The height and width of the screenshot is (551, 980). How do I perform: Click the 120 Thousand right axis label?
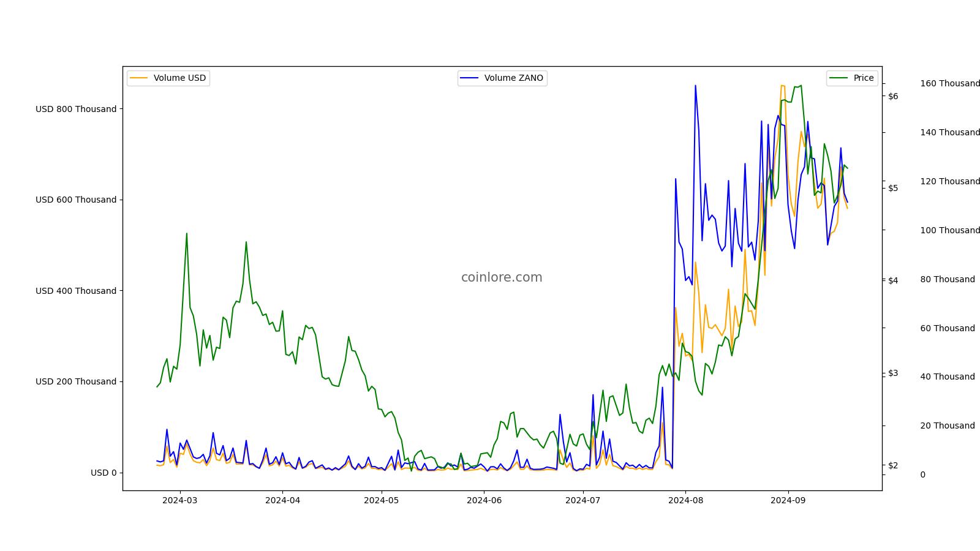(x=950, y=181)
